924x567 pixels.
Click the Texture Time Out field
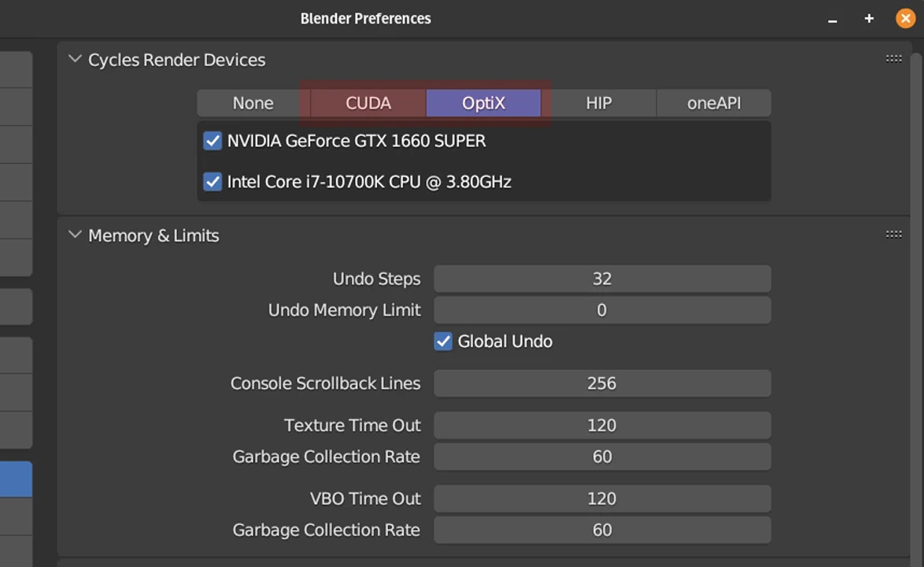pyautogui.click(x=602, y=425)
